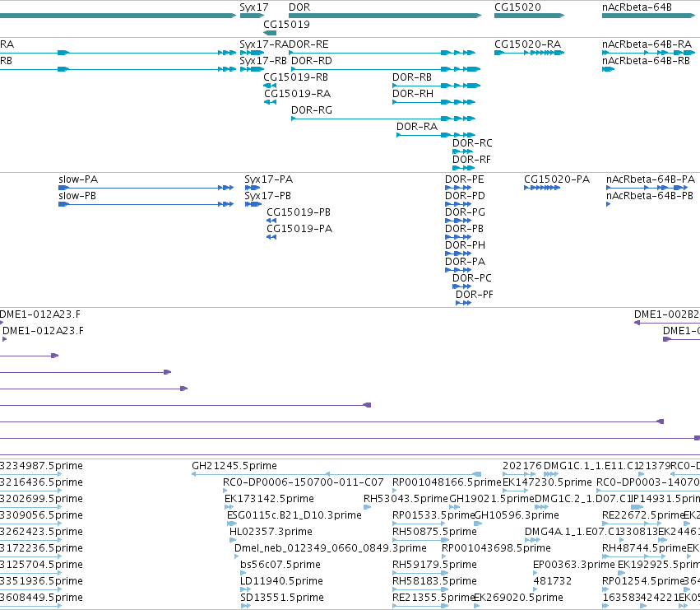Pick the DOR-PE protein

tap(464, 179)
